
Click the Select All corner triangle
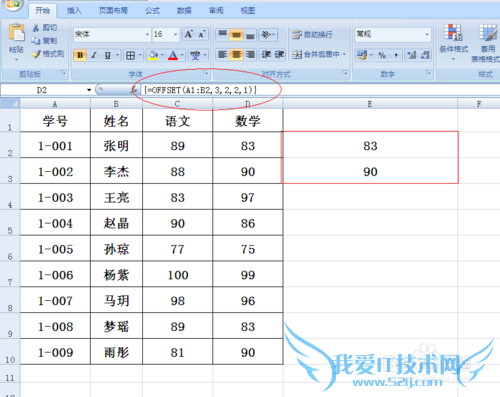point(10,104)
